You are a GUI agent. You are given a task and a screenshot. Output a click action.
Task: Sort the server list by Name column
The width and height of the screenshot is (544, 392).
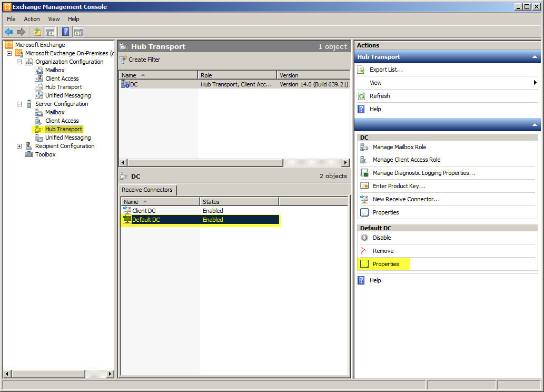click(159, 75)
